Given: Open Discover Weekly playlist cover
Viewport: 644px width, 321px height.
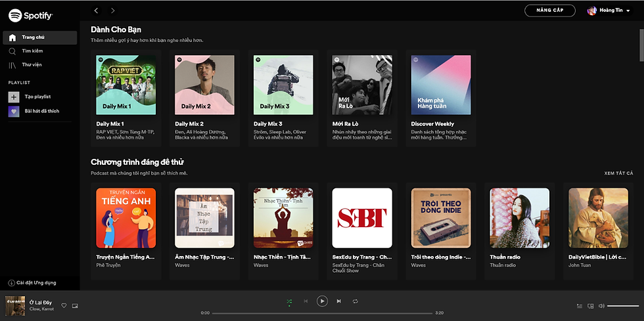Looking at the screenshot, I should (441, 85).
